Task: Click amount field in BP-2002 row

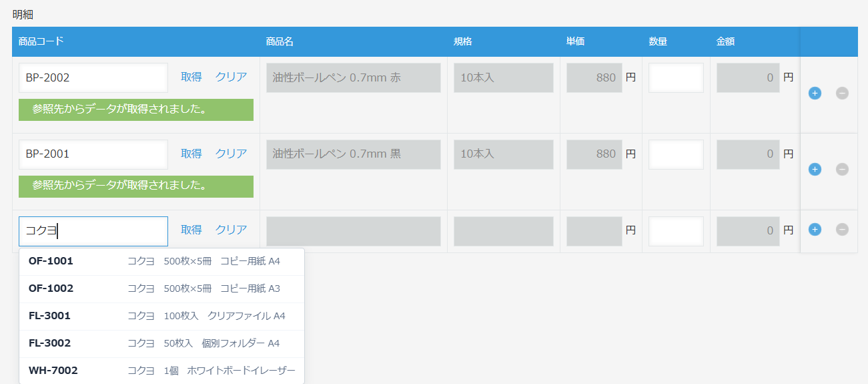Action: [748, 77]
